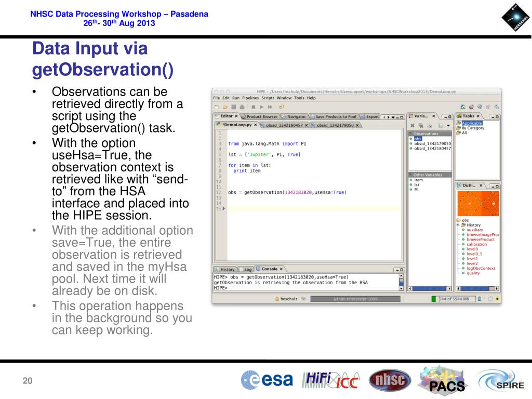Open the Help menu
Image resolution: width=532 pixels, height=399 pixels.
click(x=311, y=98)
